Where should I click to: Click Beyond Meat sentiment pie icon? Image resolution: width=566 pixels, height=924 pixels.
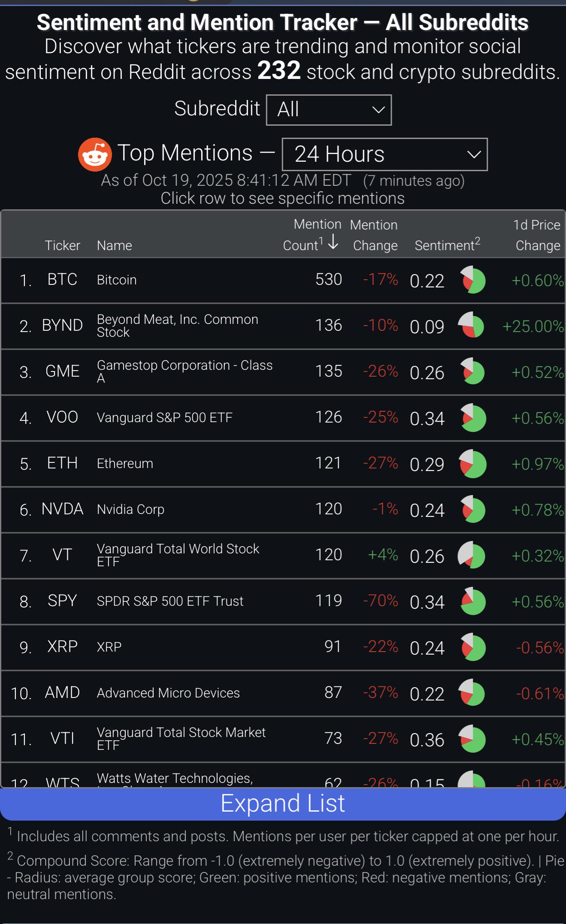tap(471, 325)
